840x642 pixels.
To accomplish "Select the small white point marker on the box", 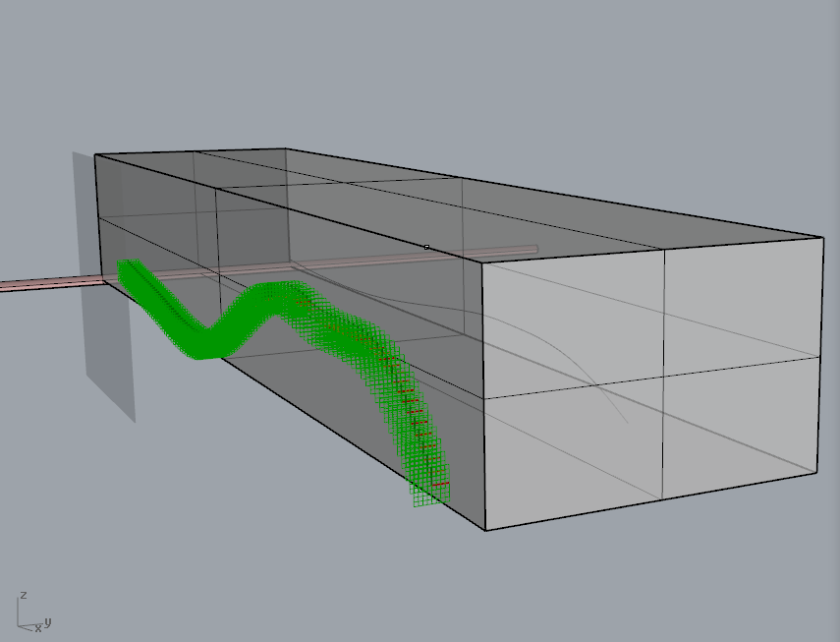I will 426,247.
